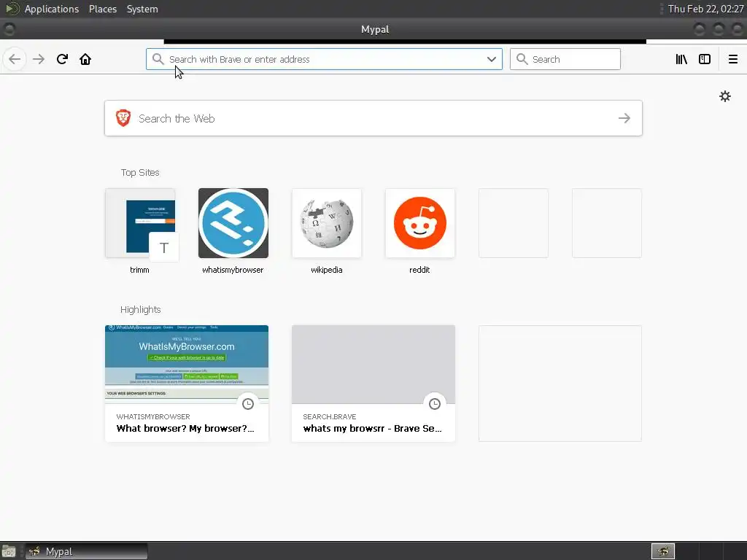Click 'whats my browsrr - Brave Se...' title

pos(373,428)
